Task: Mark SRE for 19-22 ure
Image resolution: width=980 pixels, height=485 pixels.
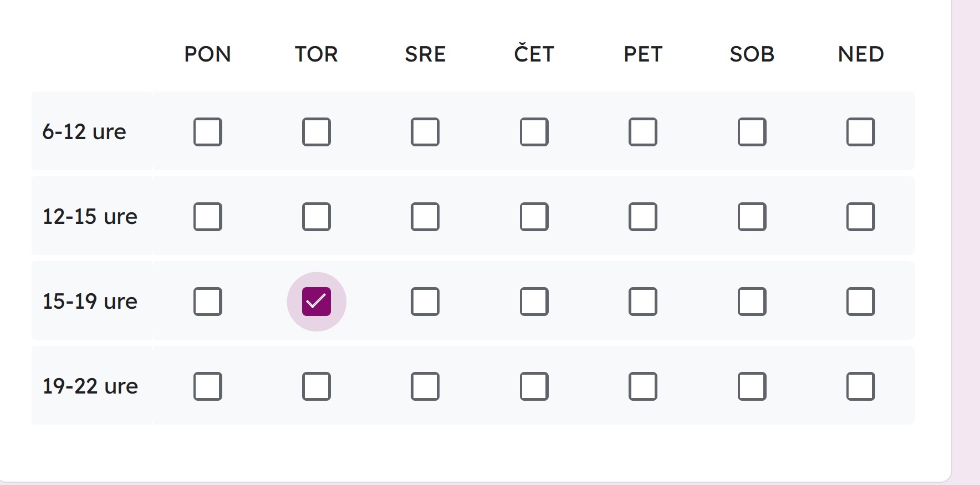Action: [425, 386]
